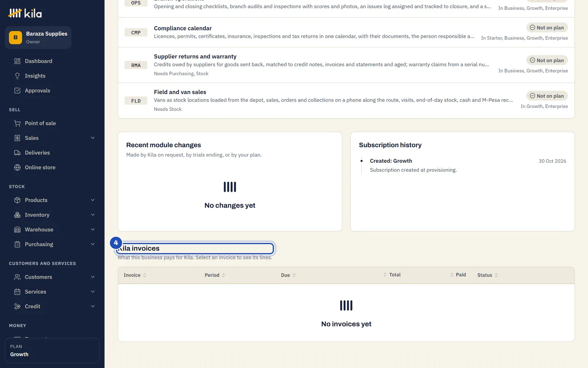Viewport: 588px width, 368px height.
Task: Click the Purchasing clipboard icon
Action: pos(17,244)
